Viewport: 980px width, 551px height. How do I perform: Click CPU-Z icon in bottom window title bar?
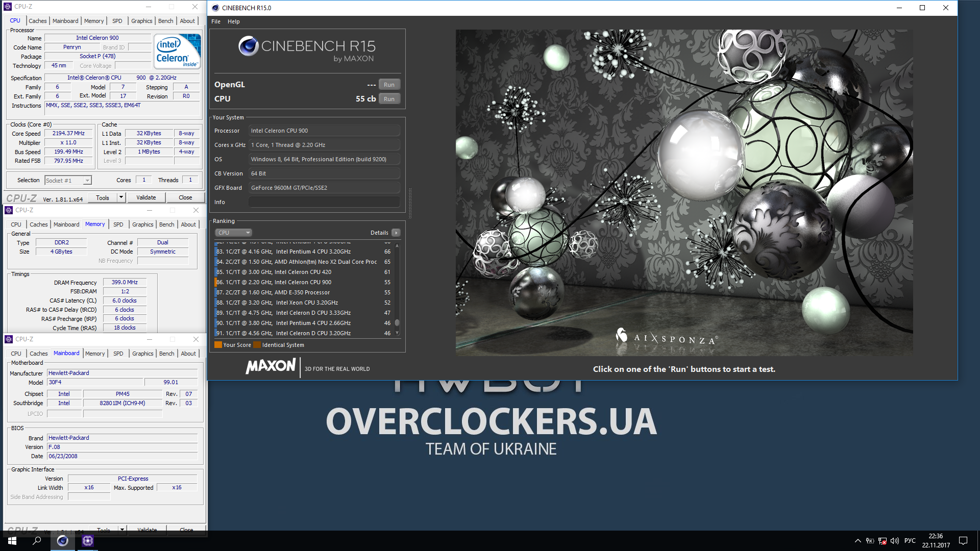[9, 339]
